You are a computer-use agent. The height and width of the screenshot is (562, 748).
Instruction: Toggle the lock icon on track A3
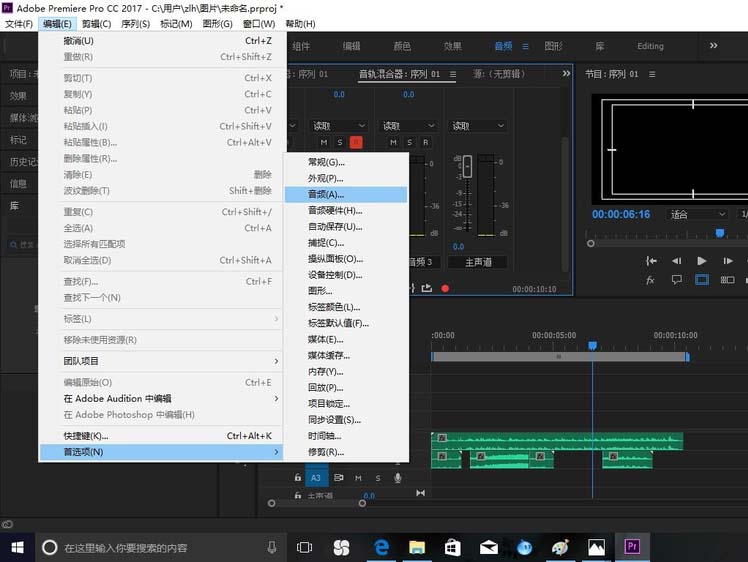[298, 478]
